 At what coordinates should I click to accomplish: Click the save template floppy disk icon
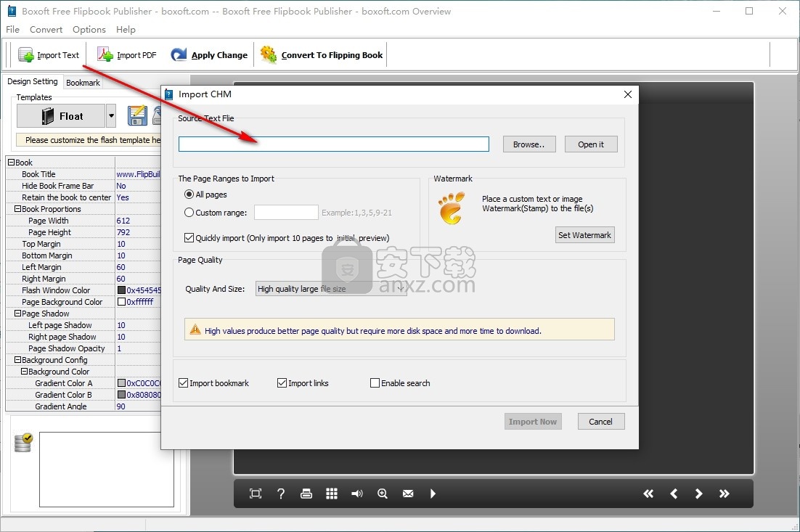137,116
